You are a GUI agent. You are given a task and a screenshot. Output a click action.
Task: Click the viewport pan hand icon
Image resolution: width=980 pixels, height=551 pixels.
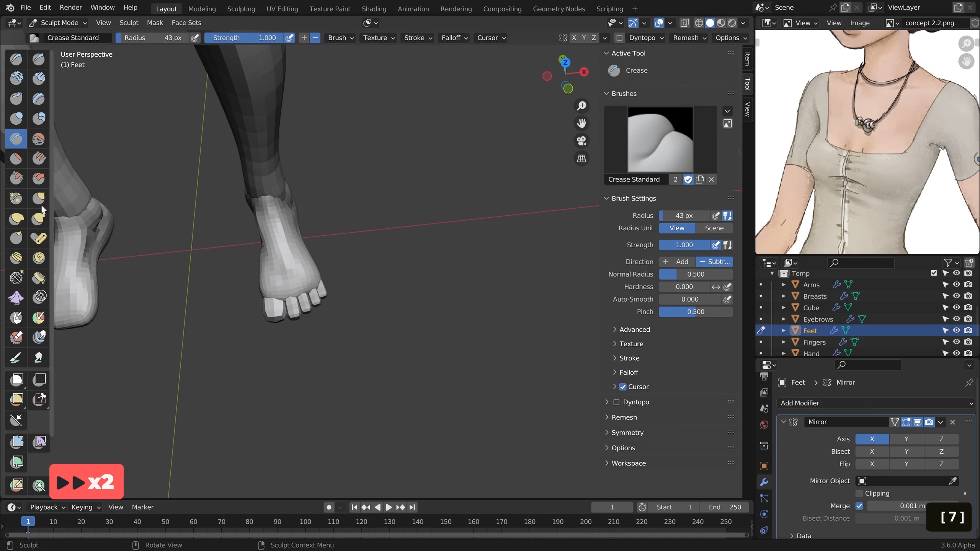(x=581, y=123)
